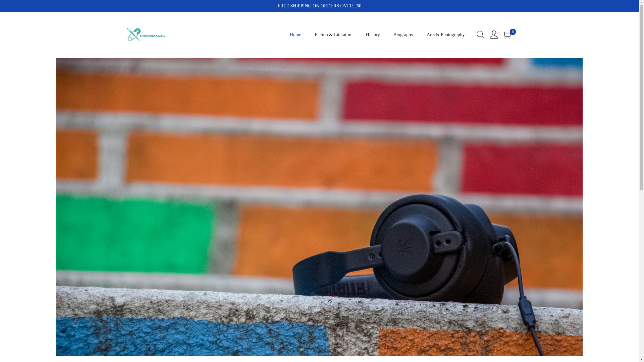Screen dimensions: 644x362
Task: Open Fiction & Literature category
Action: pos(333,35)
